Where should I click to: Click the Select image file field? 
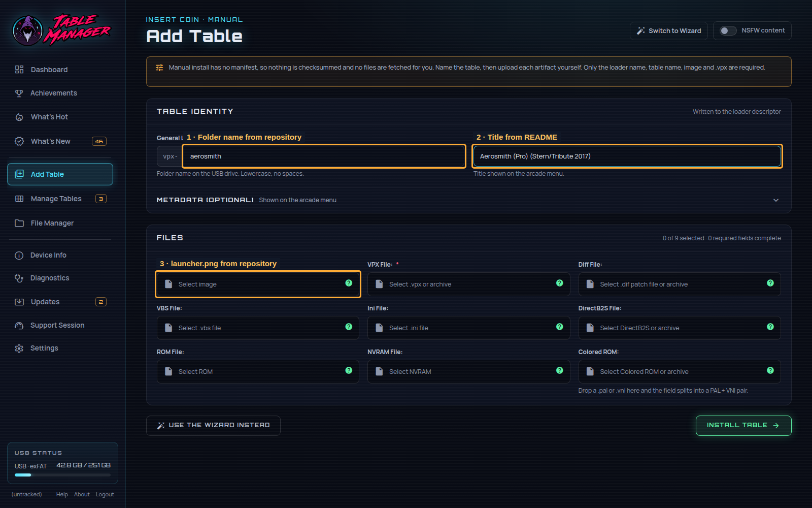pyautogui.click(x=258, y=284)
